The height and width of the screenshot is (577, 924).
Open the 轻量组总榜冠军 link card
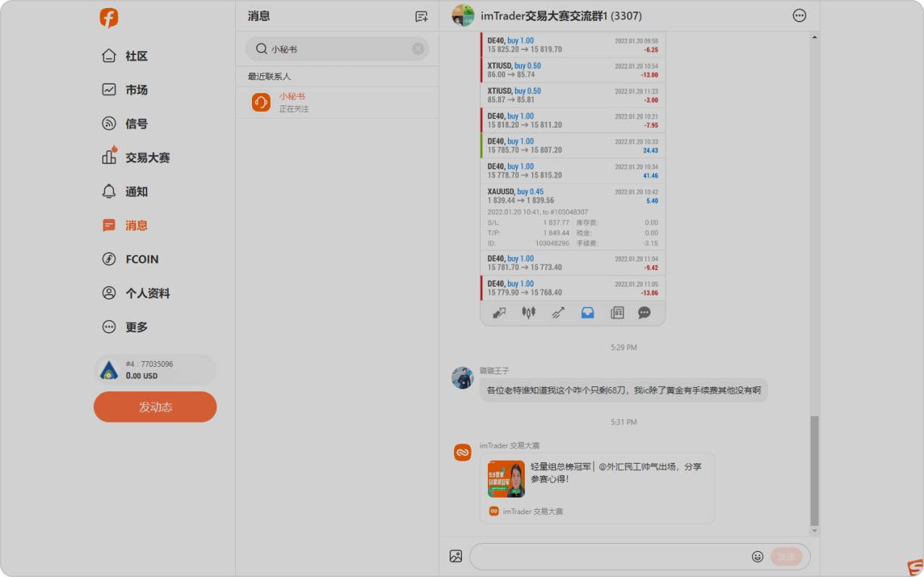click(x=597, y=487)
